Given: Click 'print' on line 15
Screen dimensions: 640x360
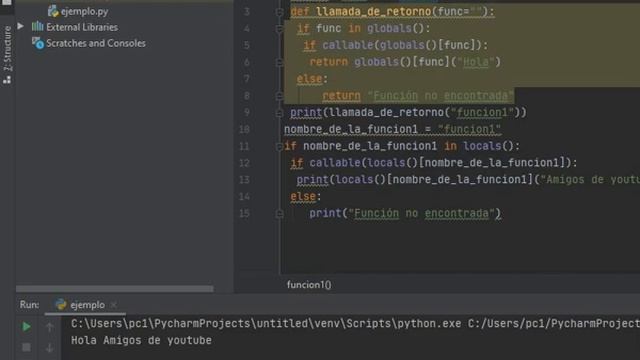Looking at the screenshot, I should (325, 213).
